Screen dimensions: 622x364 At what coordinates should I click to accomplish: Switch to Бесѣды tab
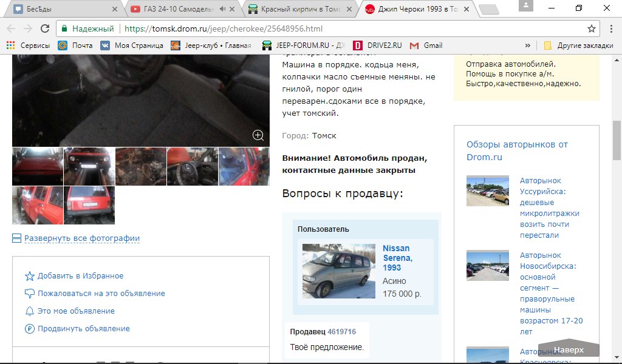click(66, 8)
